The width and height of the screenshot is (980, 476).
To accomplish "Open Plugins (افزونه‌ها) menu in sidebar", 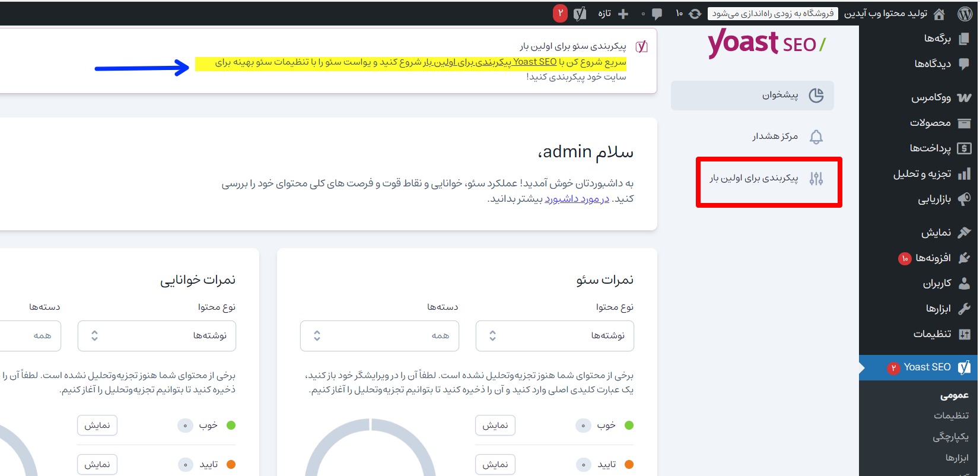I will [933, 258].
